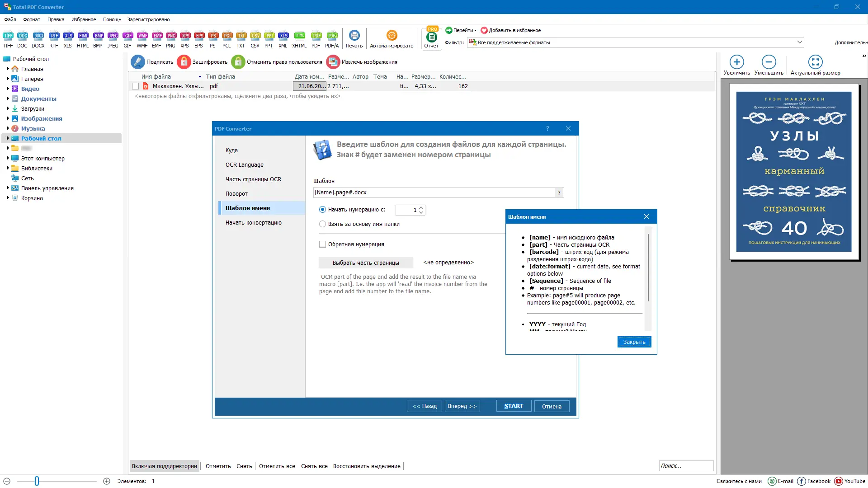
Task: Click Извлечь изображения icon
Action: [333, 62]
